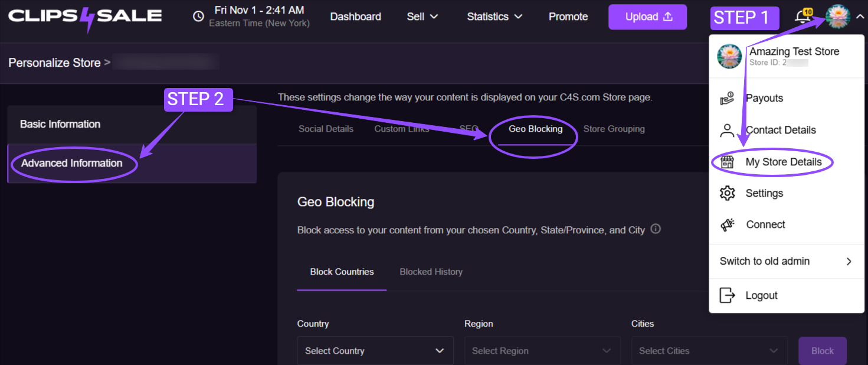
Task: Click the Geo Blocking section heading
Action: (x=336, y=202)
